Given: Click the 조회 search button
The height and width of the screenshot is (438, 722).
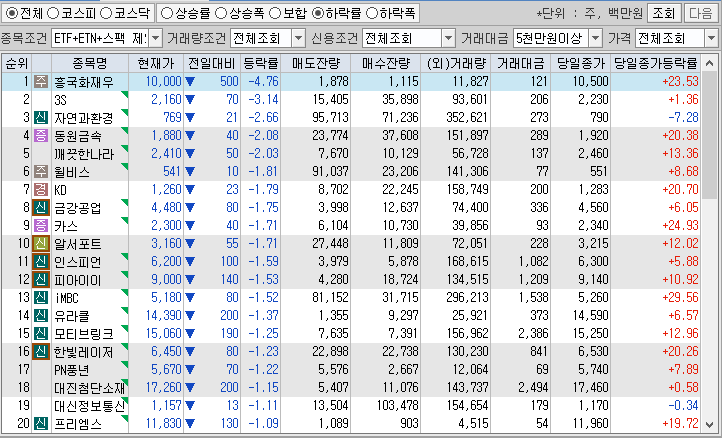Looking at the screenshot, I should [x=664, y=13].
